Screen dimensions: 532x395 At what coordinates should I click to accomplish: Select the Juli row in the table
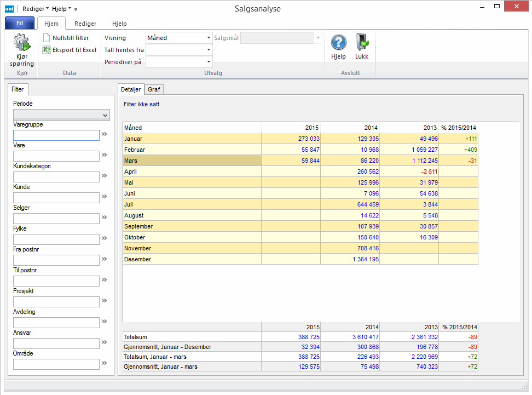point(192,204)
